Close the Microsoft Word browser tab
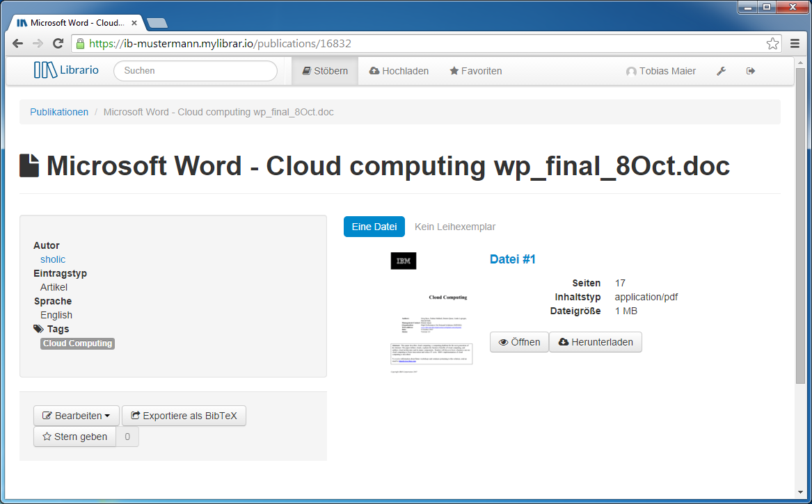 pyautogui.click(x=134, y=23)
